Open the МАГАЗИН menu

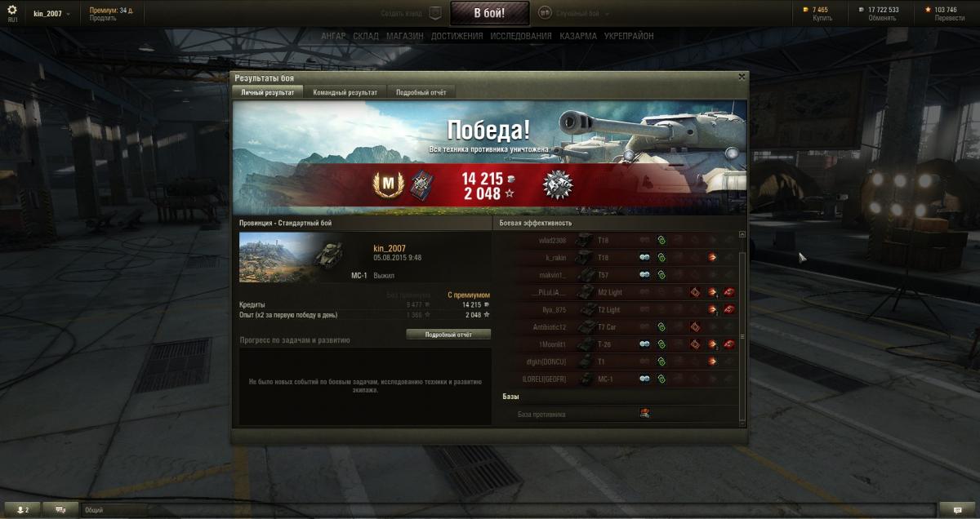pos(405,36)
